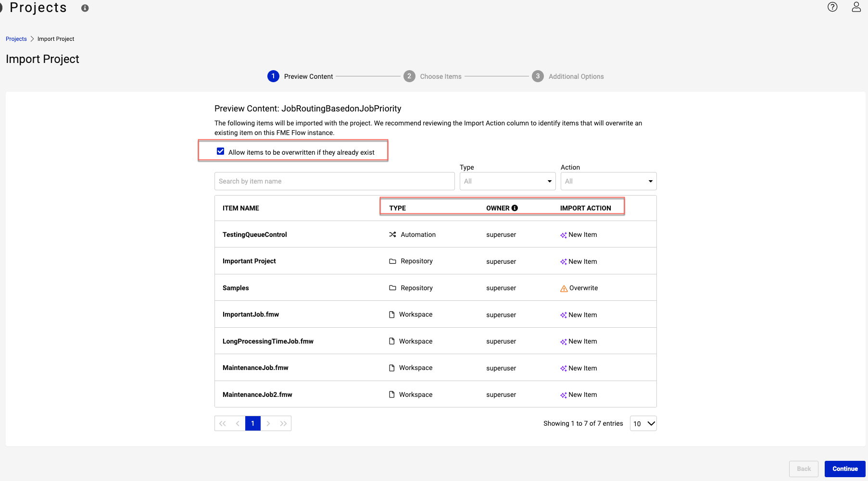Viewport: 868px width, 481px height.
Task: Click the New Item sparkle icon for Important Project
Action: click(x=564, y=262)
